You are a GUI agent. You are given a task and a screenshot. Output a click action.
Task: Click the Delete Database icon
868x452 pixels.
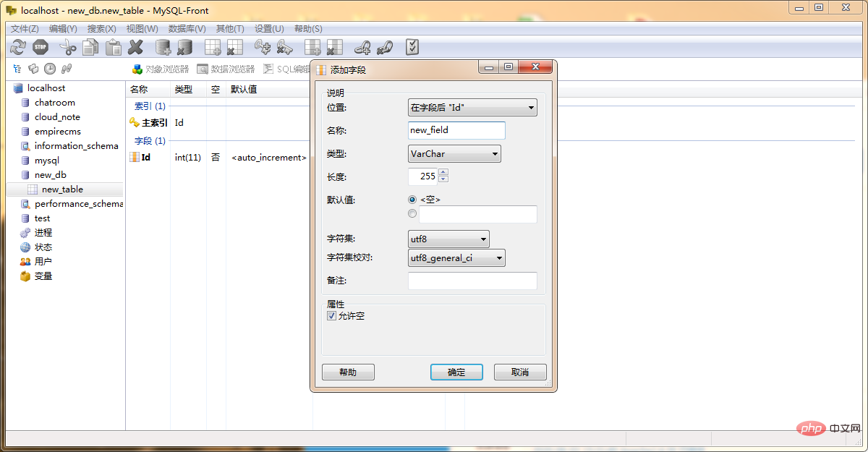tap(184, 48)
